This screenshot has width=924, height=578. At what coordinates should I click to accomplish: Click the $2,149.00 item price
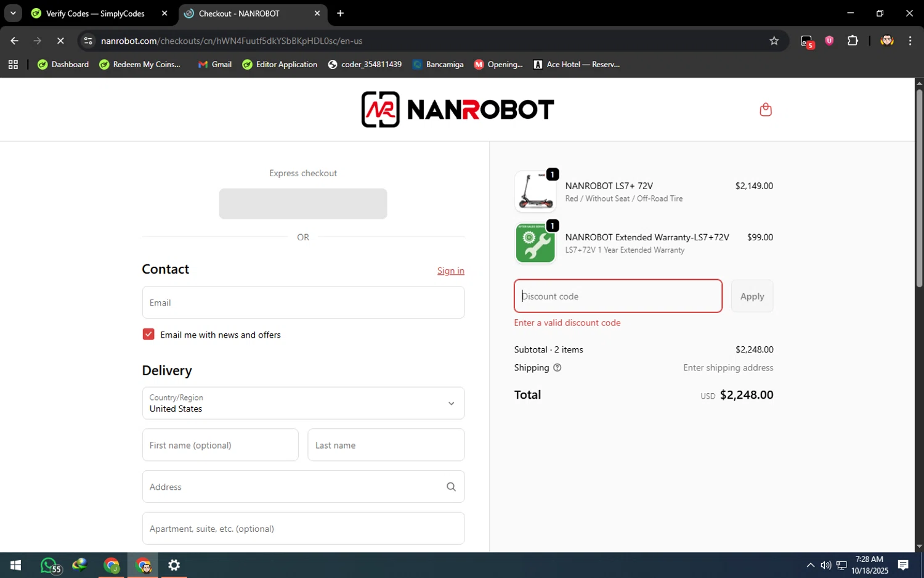coord(754,186)
